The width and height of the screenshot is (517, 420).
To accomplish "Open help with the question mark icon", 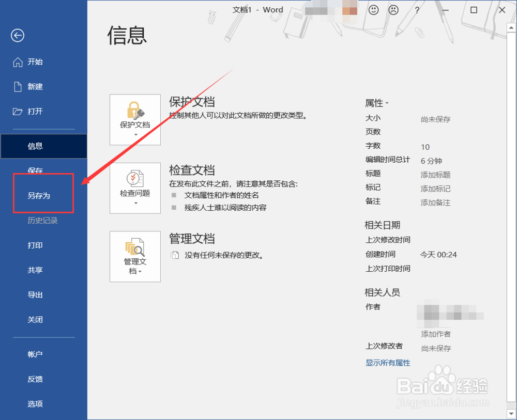I will point(417,10).
